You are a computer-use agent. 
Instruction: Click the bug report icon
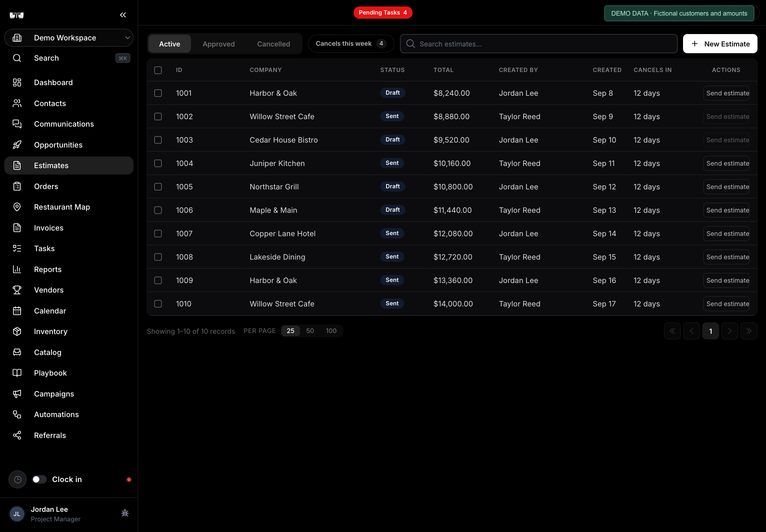pyautogui.click(x=125, y=513)
